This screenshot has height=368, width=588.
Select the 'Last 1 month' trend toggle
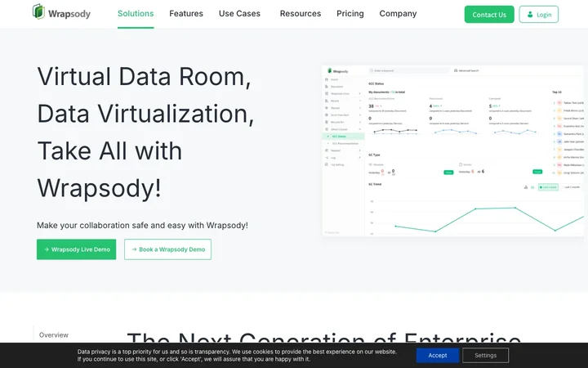coord(570,187)
